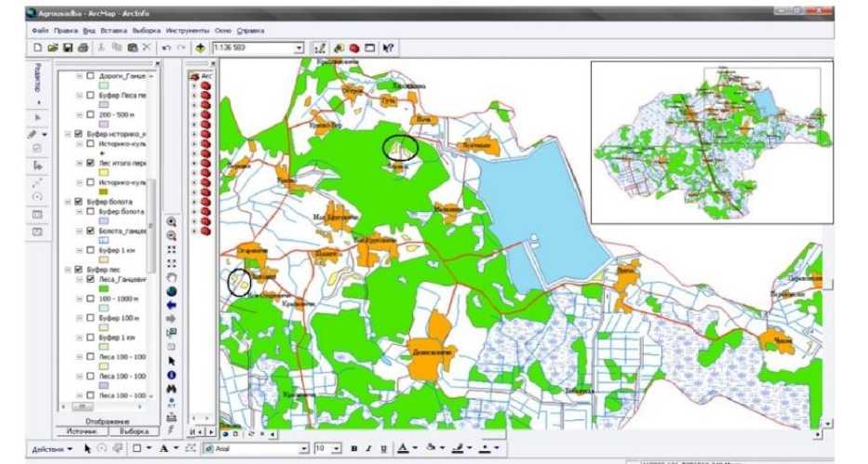Click the Add Data toolbar icon
This screenshot has height=464, width=868.
[200, 47]
